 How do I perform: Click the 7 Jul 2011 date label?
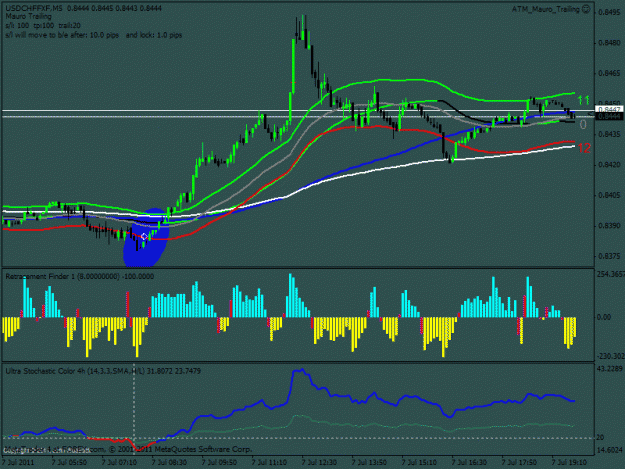pyautogui.click(x=18, y=462)
